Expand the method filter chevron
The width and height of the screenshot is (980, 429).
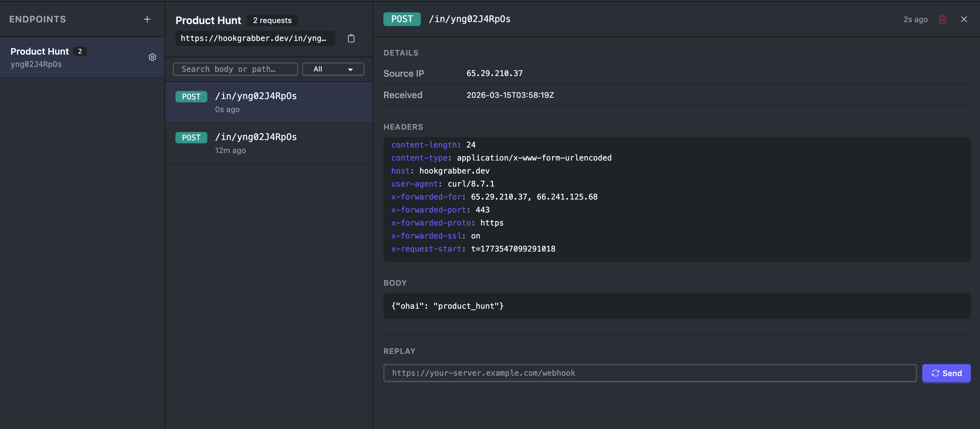coord(350,69)
